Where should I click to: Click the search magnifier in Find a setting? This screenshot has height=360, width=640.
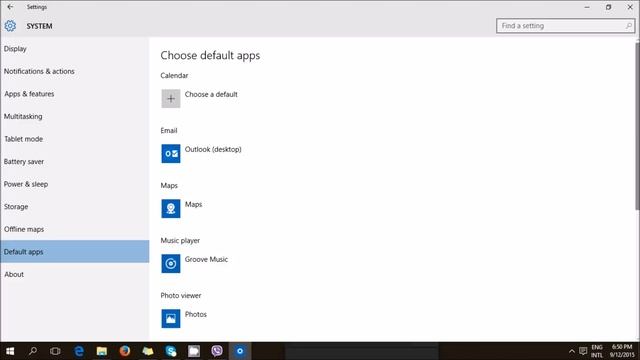[x=629, y=26]
